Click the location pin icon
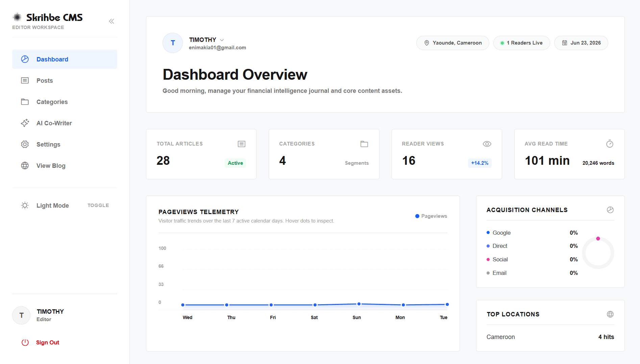The image size is (640, 364). (427, 43)
